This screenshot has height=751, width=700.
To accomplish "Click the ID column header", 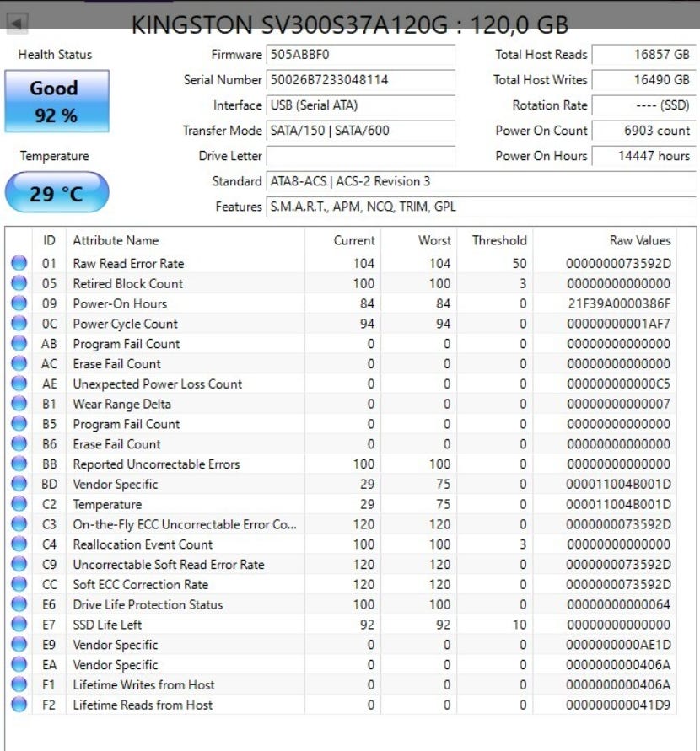I will [50, 240].
